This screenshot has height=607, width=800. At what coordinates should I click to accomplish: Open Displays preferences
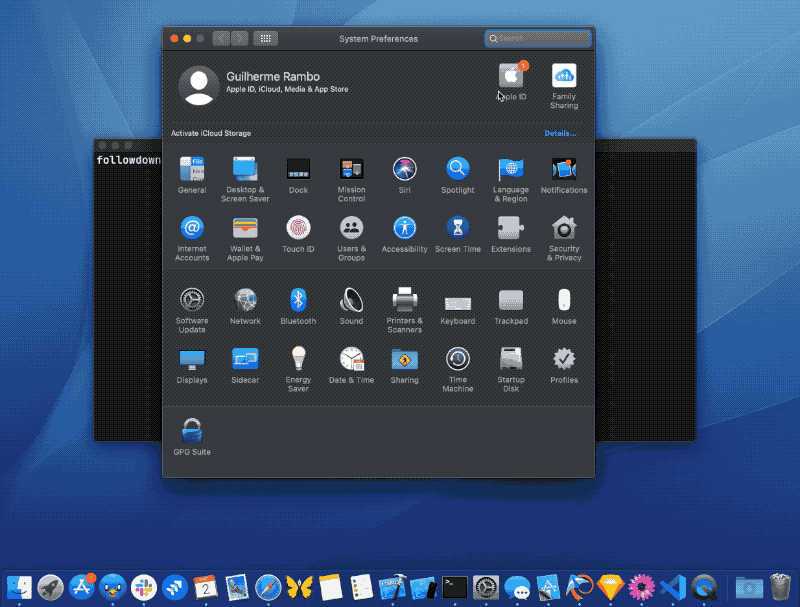(x=192, y=359)
